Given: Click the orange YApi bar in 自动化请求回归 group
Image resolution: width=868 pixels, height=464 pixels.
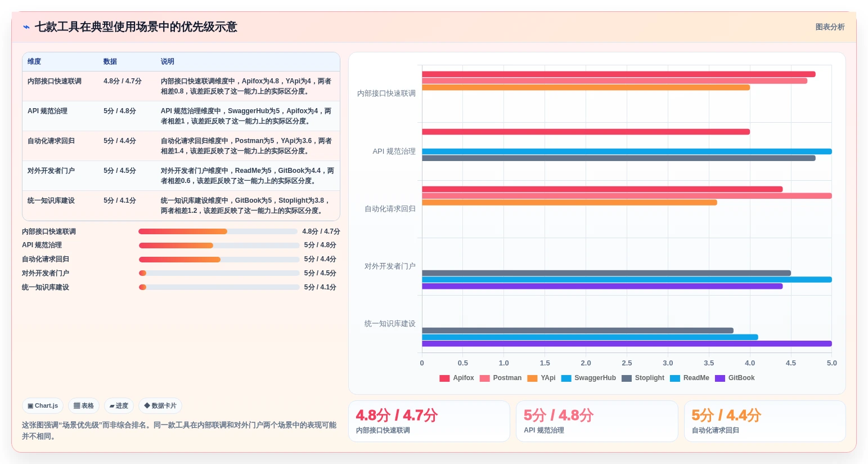Looking at the screenshot, I should tap(569, 203).
